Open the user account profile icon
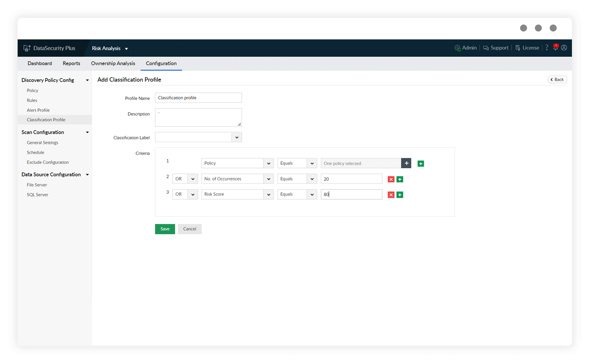 564,48
